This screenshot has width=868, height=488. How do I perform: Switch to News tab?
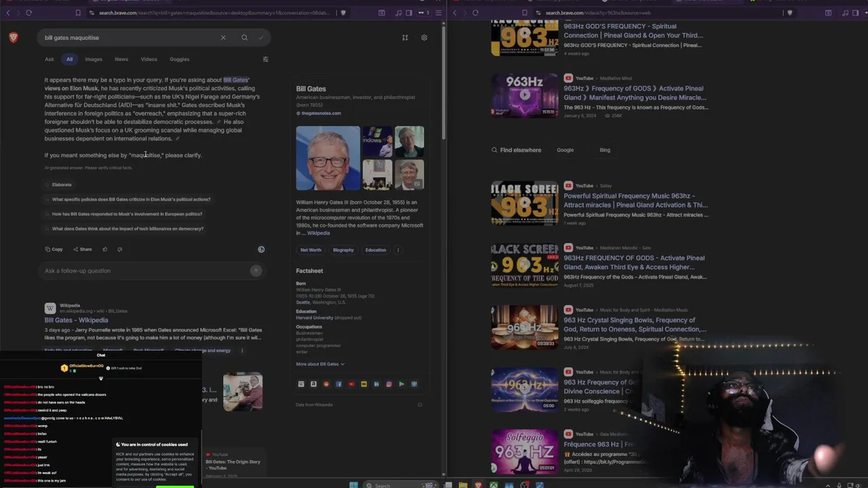(121, 59)
